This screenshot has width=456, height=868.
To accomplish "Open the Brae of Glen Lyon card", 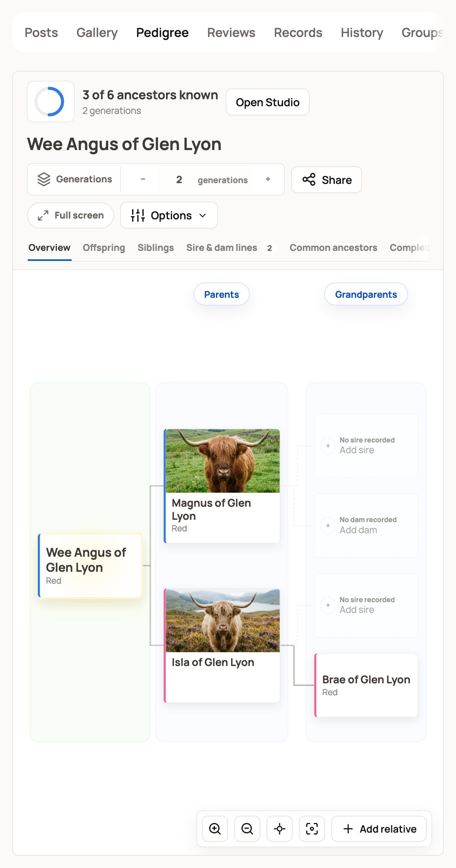I will (366, 685).
